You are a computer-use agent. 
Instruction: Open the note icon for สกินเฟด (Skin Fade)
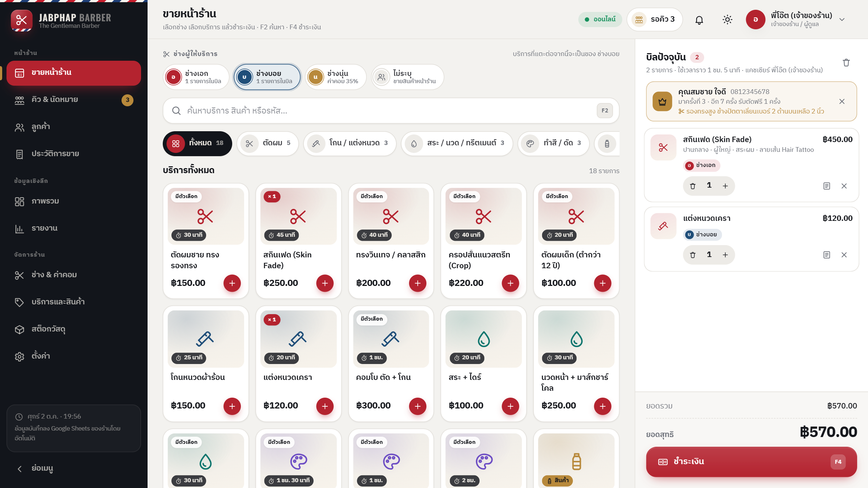coord(826,186)
